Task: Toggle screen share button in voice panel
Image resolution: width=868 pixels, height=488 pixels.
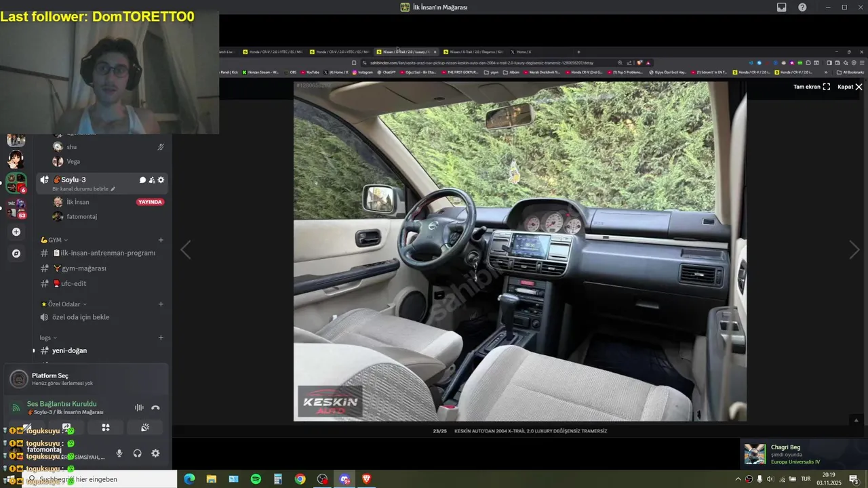Action: [66, 428]
